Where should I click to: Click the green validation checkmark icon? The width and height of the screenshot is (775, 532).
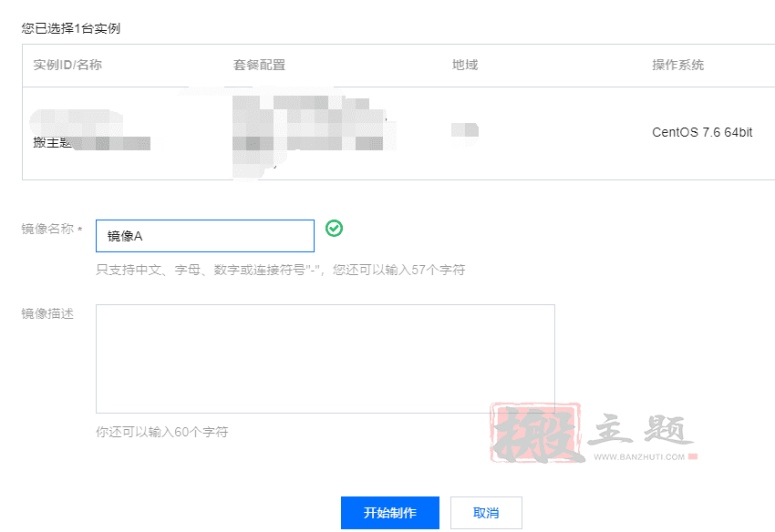(x=334, y=229)
